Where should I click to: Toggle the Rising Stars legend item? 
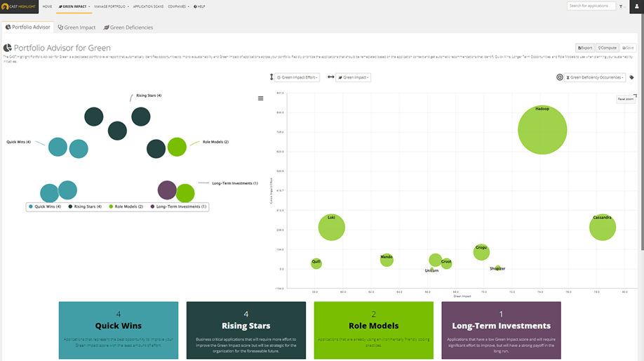(x=85, y=206)
